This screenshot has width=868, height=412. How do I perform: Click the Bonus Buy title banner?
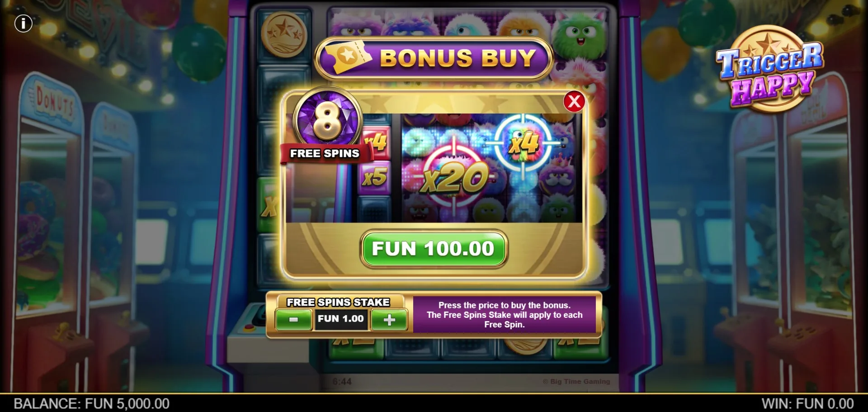pyautogui.click(x=434, y=58)
